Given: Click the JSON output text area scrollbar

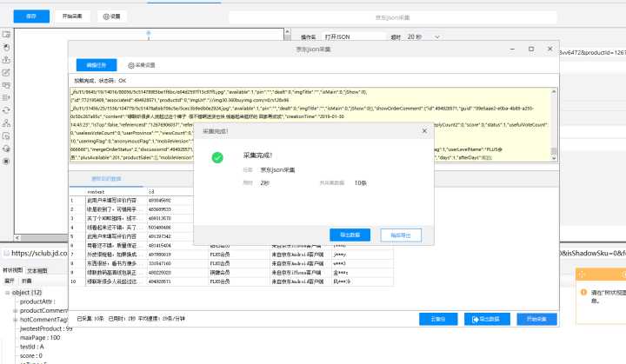Looking at the screenshot, I should [554, 122].
